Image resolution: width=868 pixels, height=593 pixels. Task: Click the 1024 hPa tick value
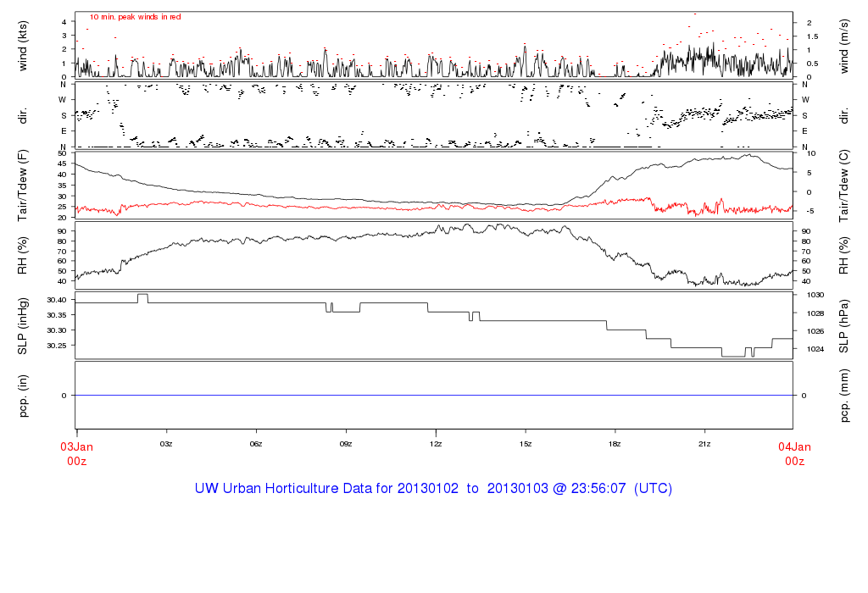coord(815,349)
